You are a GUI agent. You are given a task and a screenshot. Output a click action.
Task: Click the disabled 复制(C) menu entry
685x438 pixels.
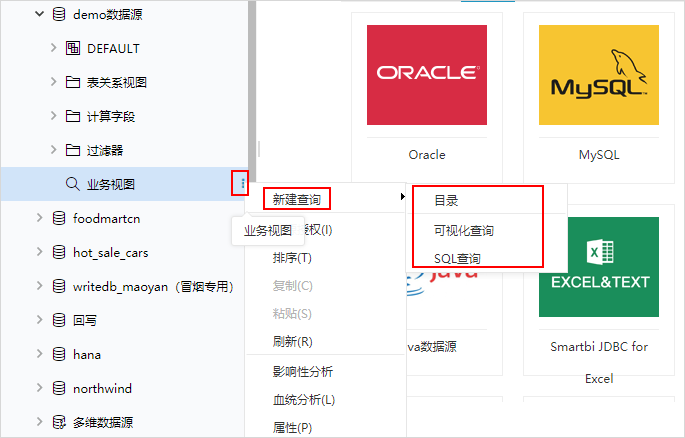[292, 286]
